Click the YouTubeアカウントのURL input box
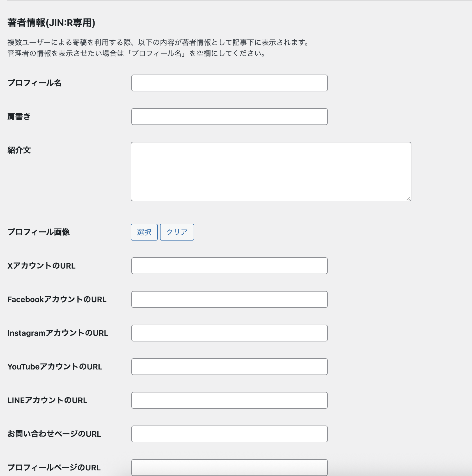Viewport: 472px width, 476px height. (229, 367)
